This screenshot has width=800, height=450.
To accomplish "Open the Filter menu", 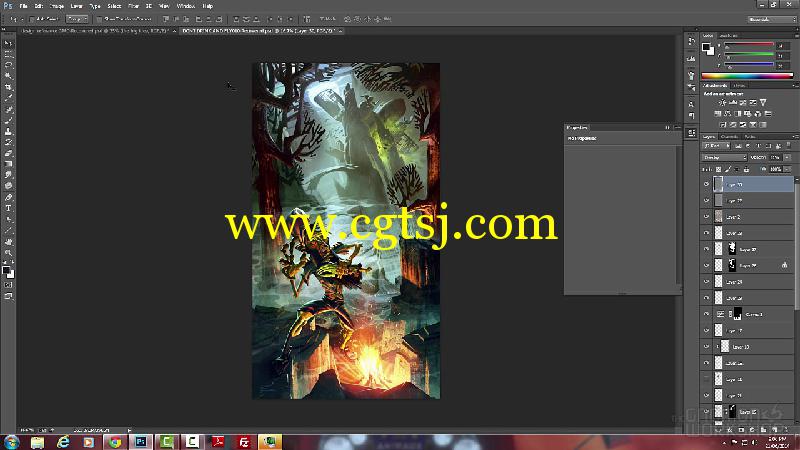I will [134, 6].
